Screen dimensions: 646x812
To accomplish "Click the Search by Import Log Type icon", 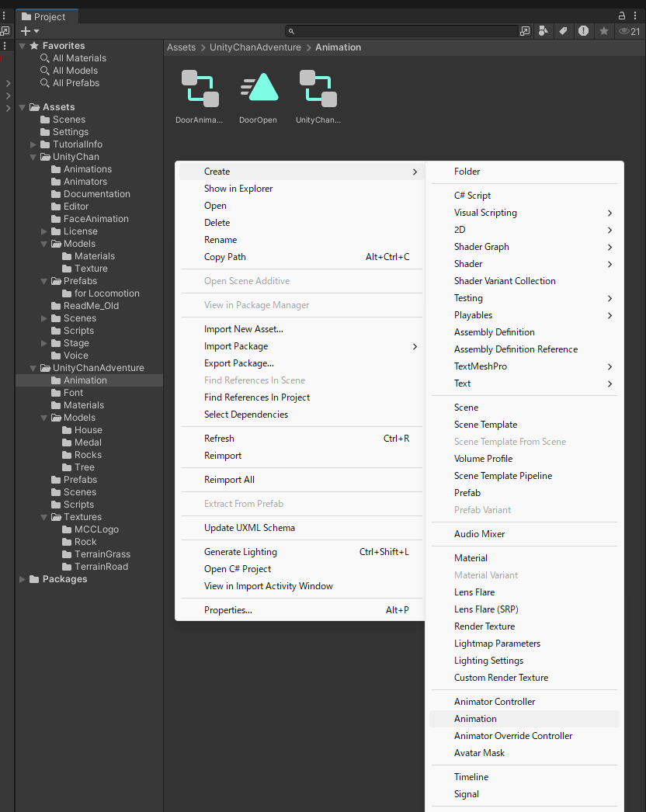I will (x=583, y=31).
